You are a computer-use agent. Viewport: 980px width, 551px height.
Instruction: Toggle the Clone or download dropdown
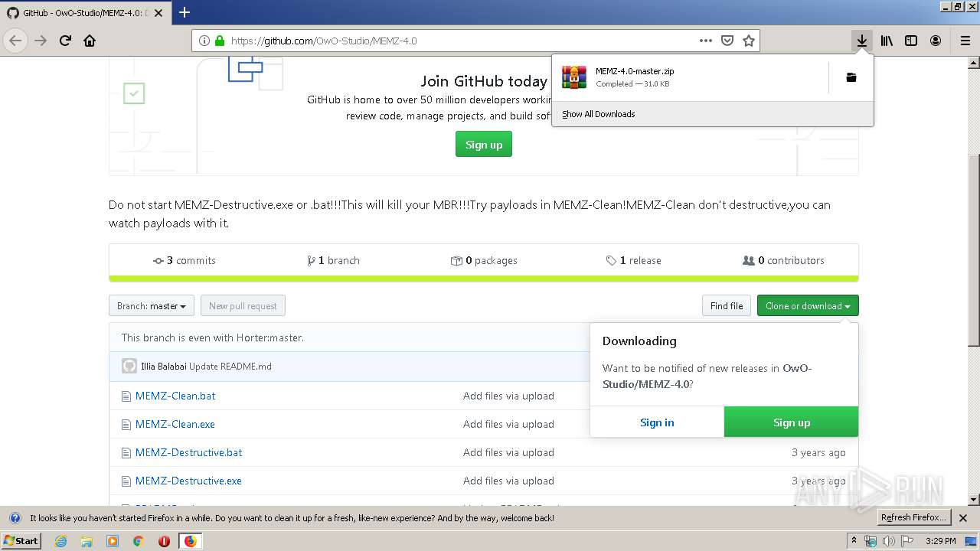(808, 306)
